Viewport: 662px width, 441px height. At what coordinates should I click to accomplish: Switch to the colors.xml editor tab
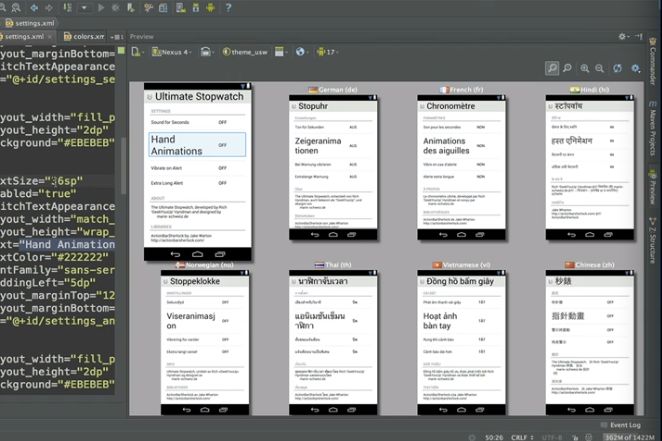(x=86, y=37)
